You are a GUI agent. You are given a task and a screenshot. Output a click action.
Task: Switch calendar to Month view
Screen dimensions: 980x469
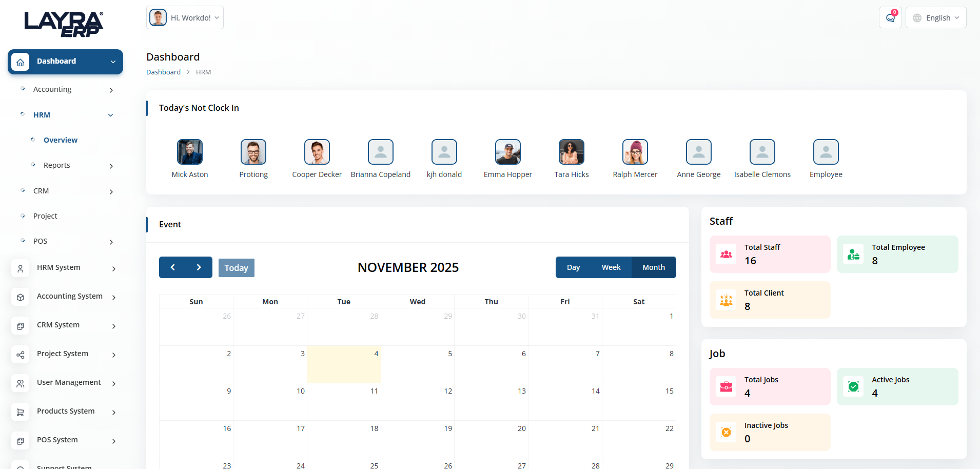coord(654,267)
